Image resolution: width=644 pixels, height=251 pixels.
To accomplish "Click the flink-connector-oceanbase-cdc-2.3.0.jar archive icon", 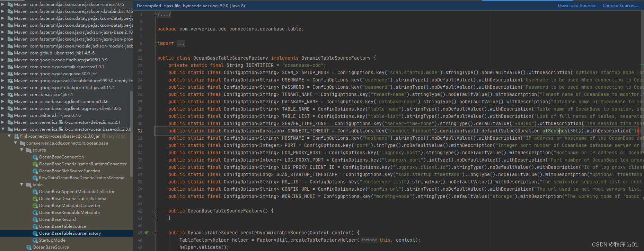I will (x=16, y=136).
